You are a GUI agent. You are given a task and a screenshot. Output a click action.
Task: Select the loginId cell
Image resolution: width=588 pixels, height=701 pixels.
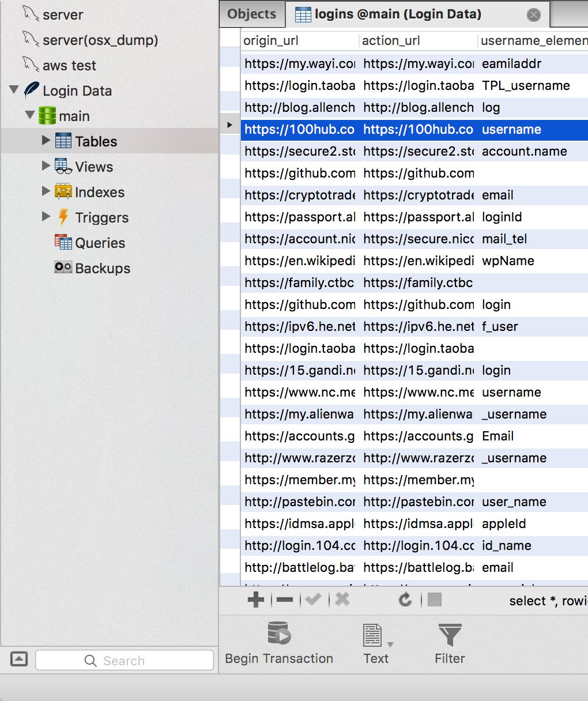point(533,217)
